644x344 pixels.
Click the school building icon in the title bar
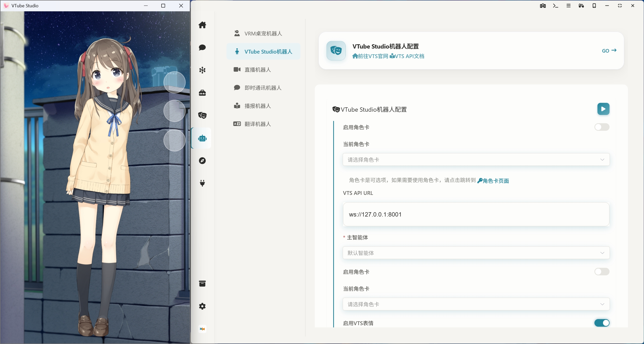543,6
